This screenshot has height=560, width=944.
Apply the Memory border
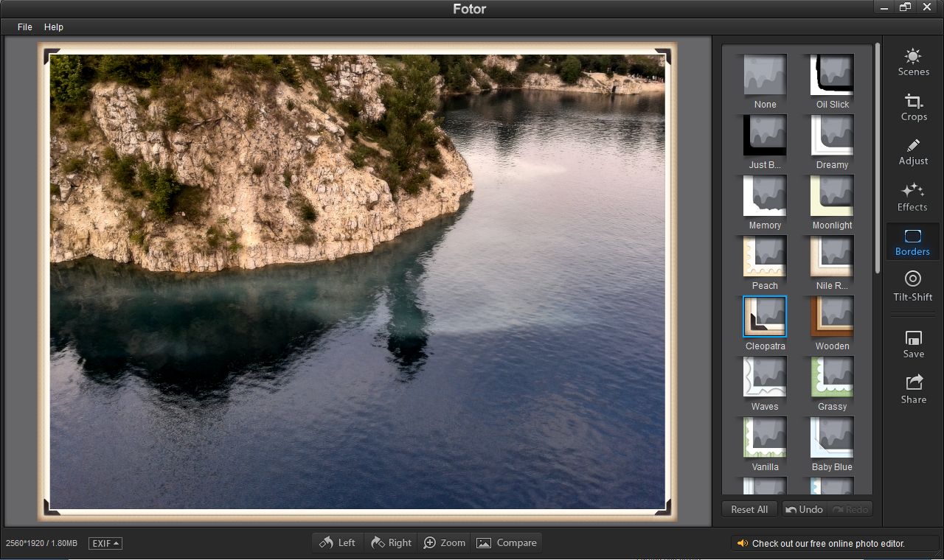coord(765,196)
